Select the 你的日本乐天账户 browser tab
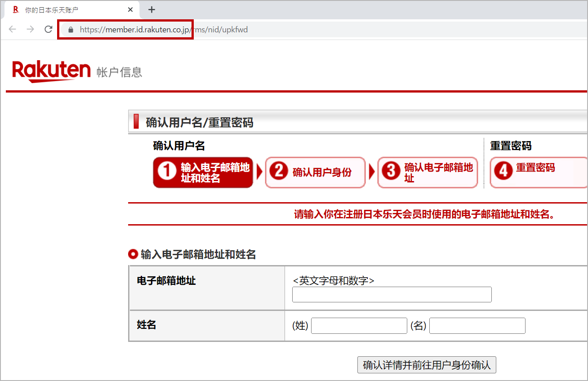Screen dimensions: 588x381 [x=73, y=9]
